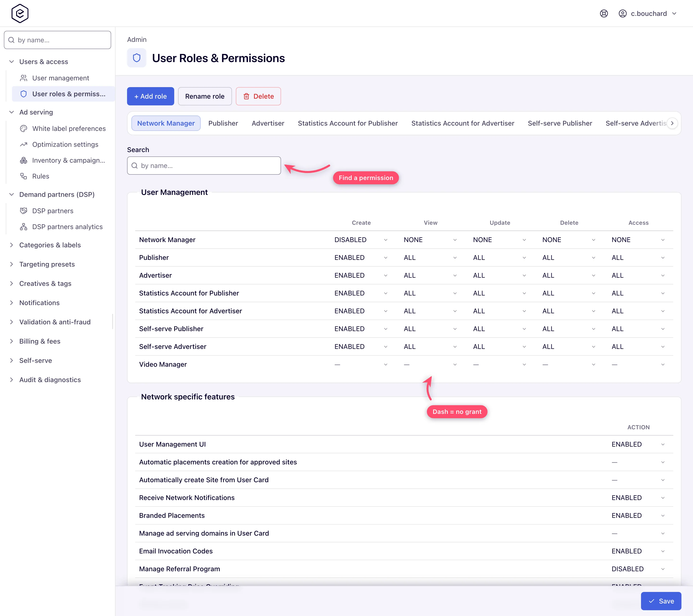Open White label preferences palette item

[x=63, y=128]
